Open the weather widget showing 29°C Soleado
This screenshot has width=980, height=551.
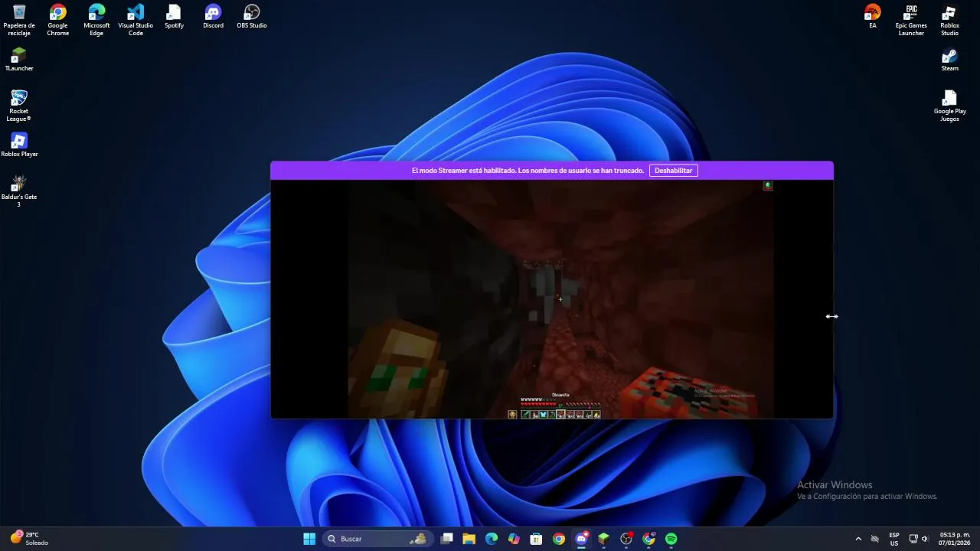click(29, 539)
